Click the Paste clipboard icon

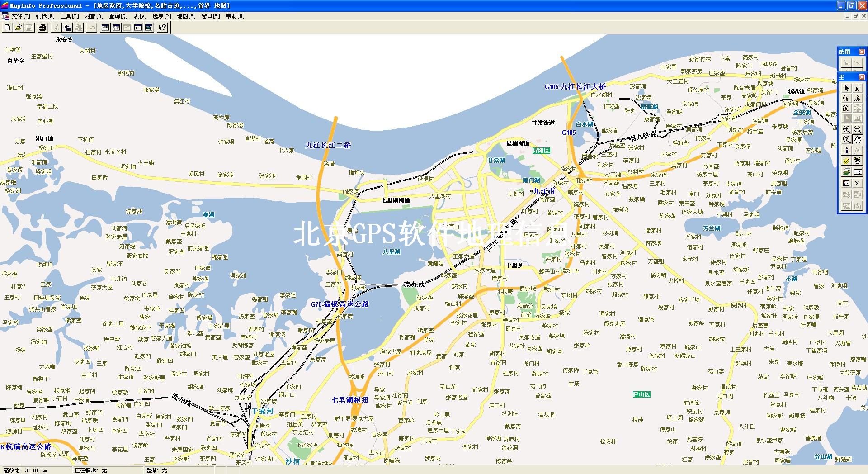[78, 28]
